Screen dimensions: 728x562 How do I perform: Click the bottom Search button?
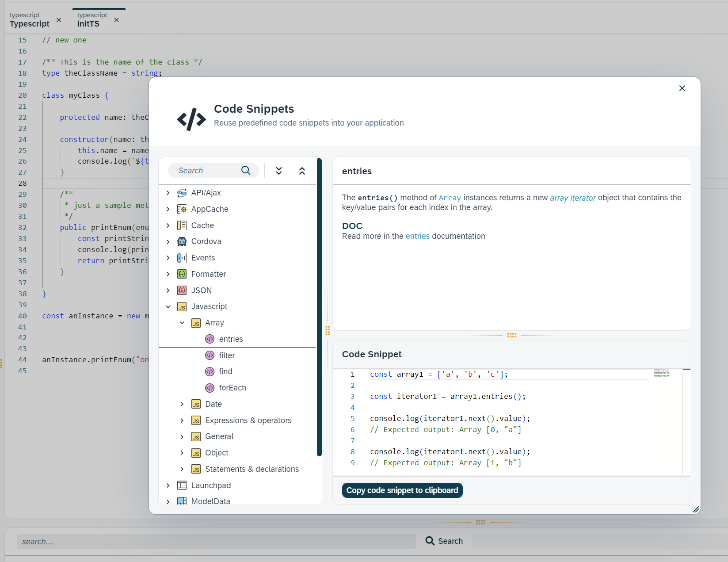click(444, 541)
